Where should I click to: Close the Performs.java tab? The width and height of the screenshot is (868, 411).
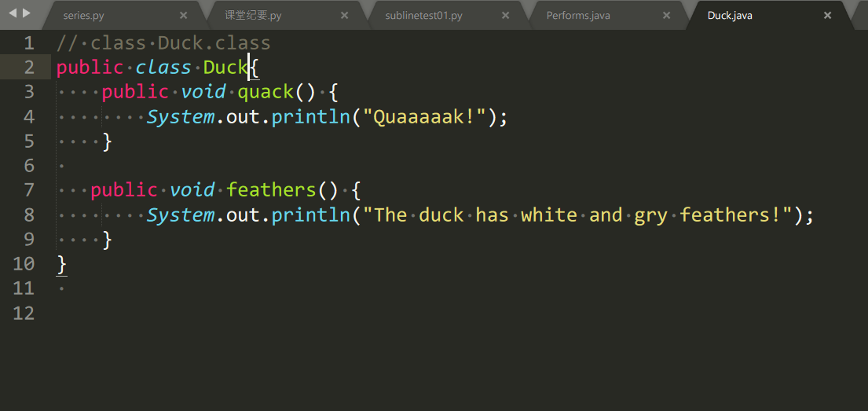point(666,16)
